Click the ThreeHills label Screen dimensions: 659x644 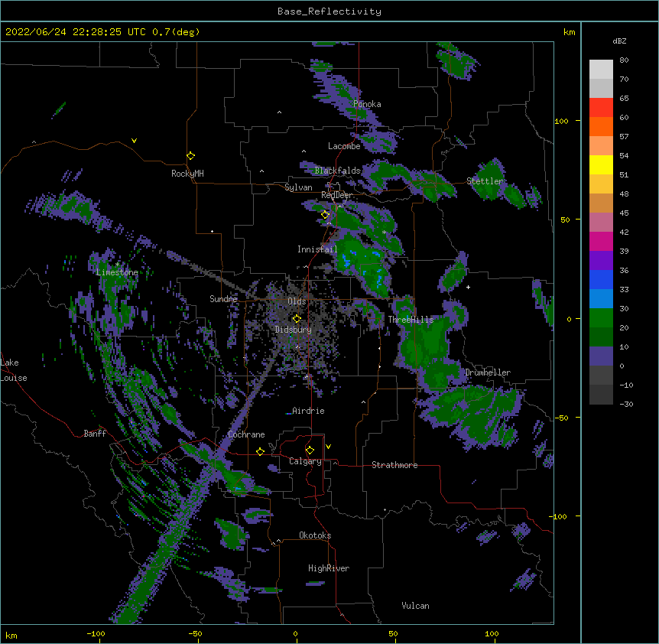411,320
